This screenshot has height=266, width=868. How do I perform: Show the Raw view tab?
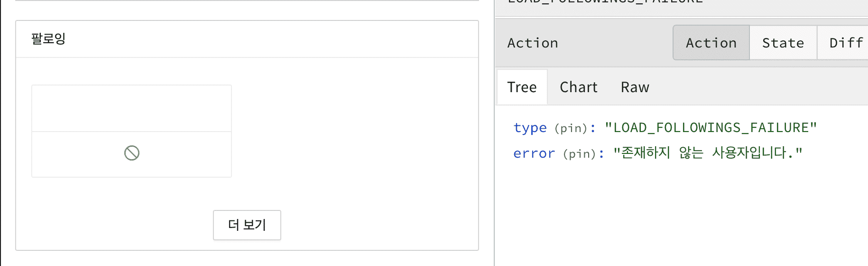(635, 87)
